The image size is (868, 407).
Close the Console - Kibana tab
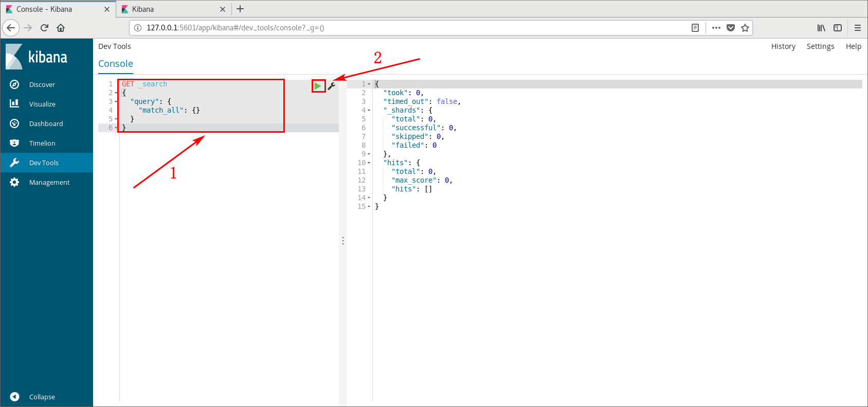[107, 9]
